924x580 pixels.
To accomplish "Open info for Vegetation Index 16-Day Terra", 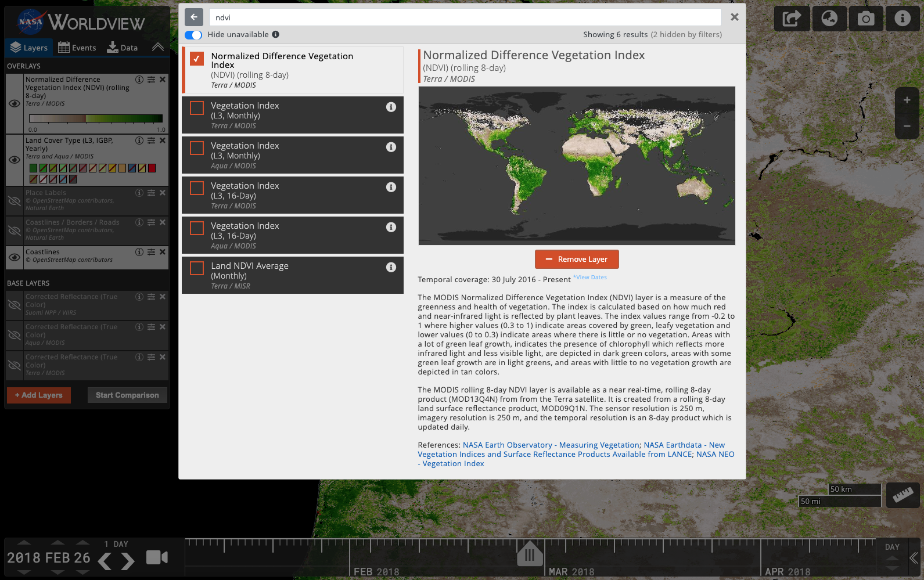I will tap(391, 187).
